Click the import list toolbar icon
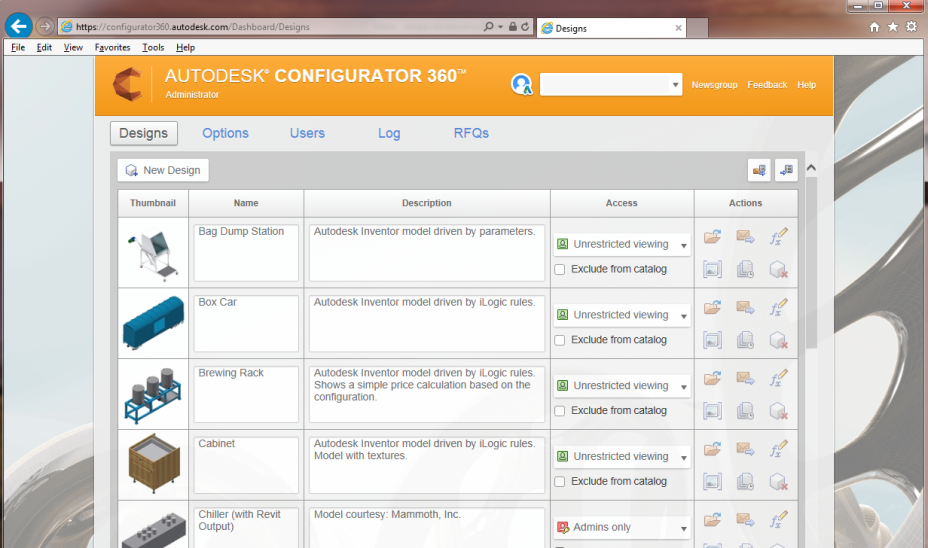The height and width of the screenshot is (548, 928). [x=787, y=170]
